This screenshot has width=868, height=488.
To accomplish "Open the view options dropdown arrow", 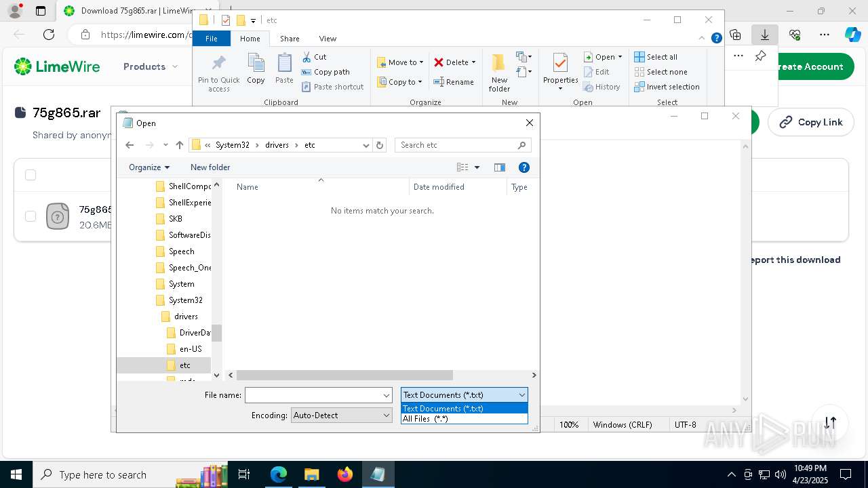I will (x=477, y=167).
